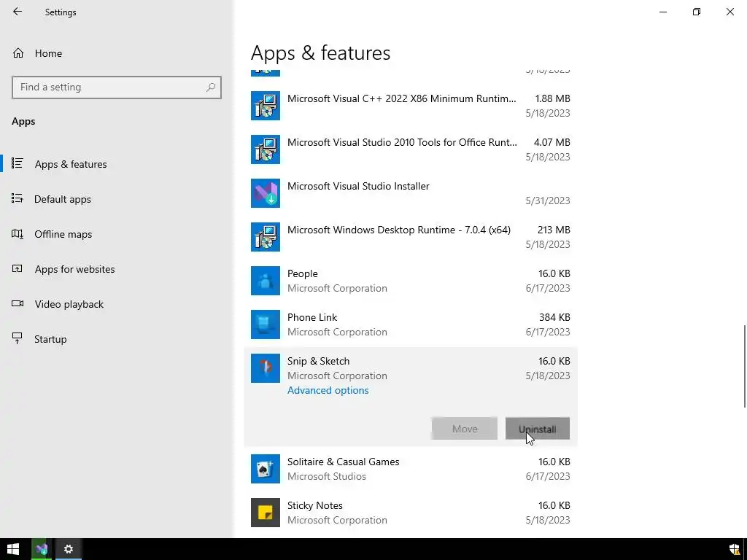Image resolution: width=747 pixels, height=560 pixels.
Task: Click the Home house icon
Action: coord(18,52)
